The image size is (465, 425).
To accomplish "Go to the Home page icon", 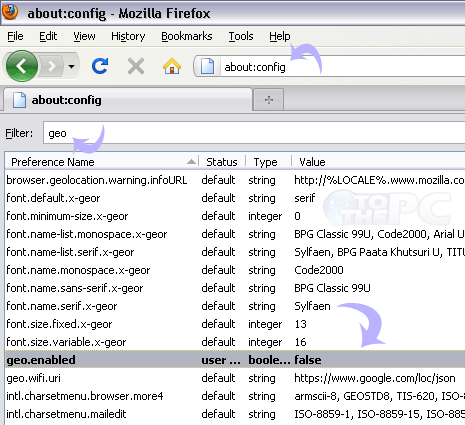I will [x=172, y=66].
